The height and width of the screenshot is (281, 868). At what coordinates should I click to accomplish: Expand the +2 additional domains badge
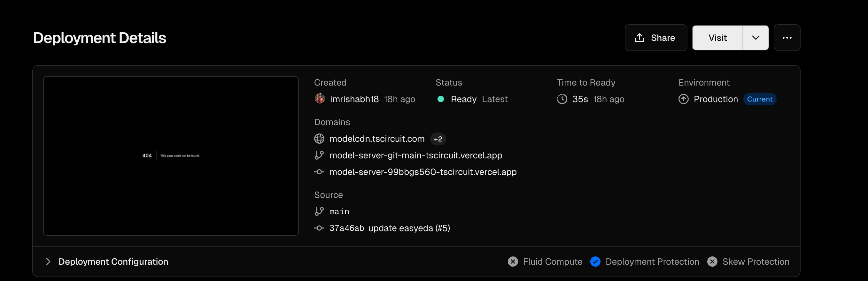438,139
